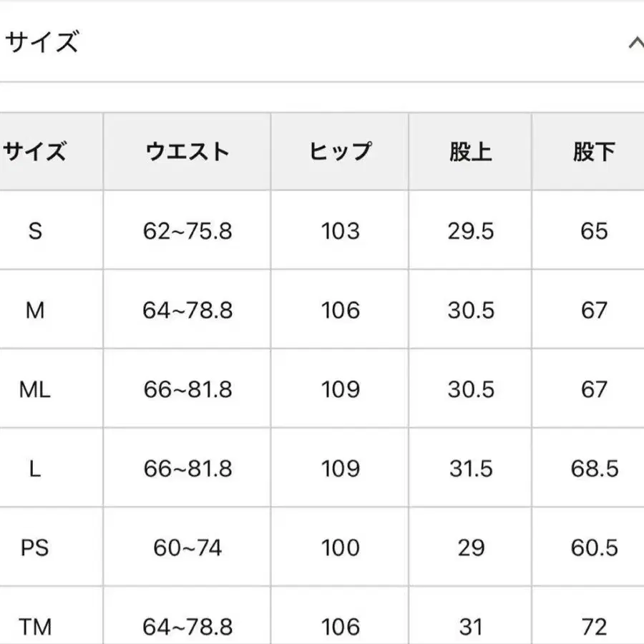Click the サイズ section heading
The image size is (644, 644).
click(39, 41)
